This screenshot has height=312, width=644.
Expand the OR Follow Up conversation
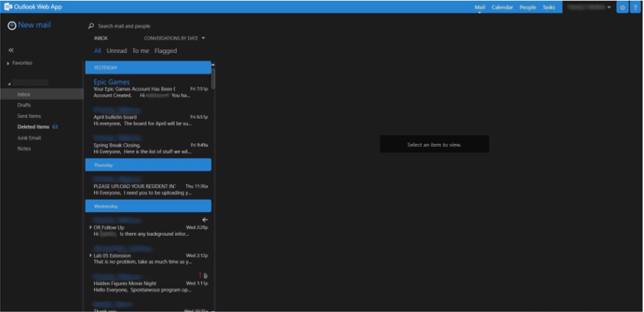coord(90,227)
